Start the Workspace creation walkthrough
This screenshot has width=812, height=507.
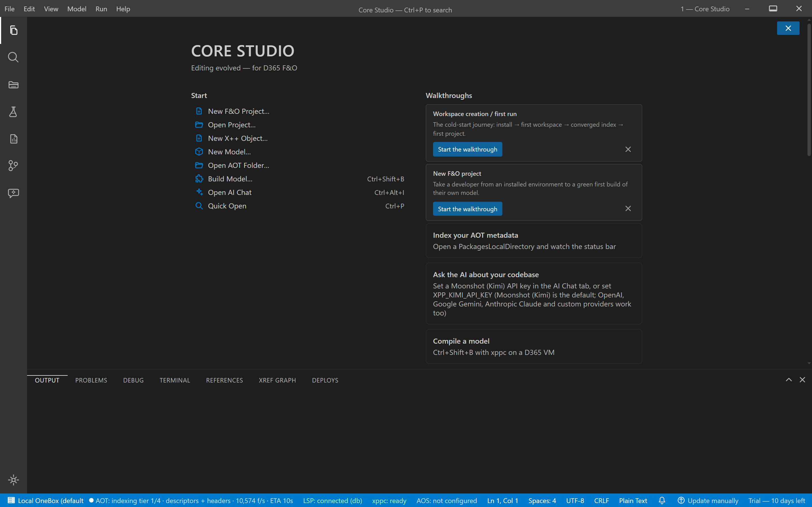click(x=467, y=149)
